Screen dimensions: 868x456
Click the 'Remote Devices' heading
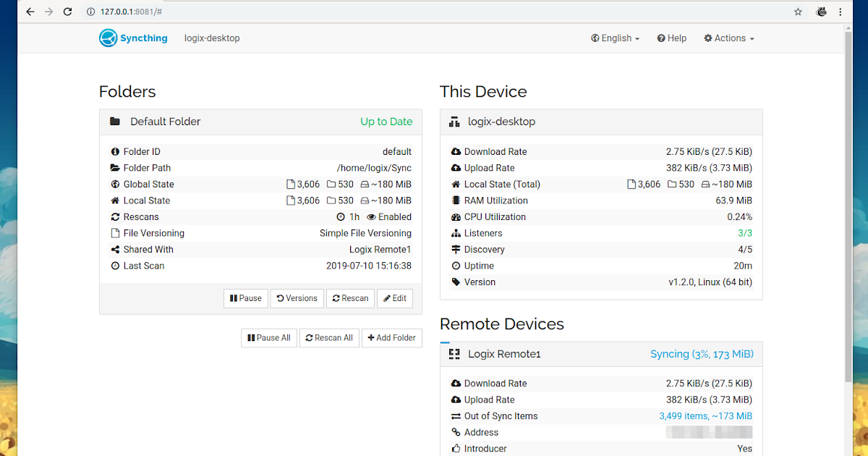(x=502, y=324)
